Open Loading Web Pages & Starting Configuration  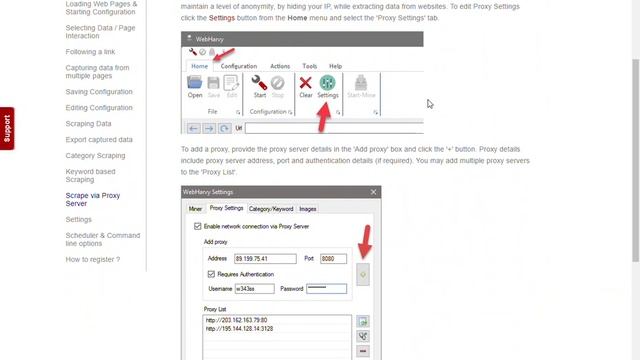[102, 8]
